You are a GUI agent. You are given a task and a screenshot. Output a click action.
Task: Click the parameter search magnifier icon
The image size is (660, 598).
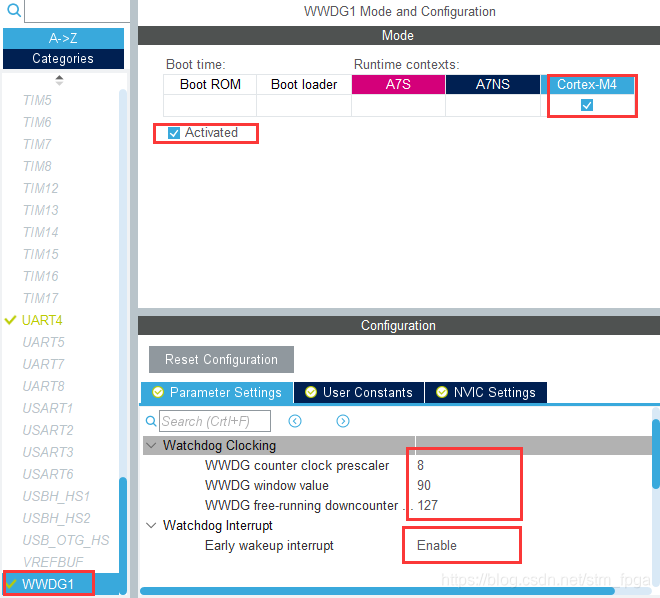point(151,421)
